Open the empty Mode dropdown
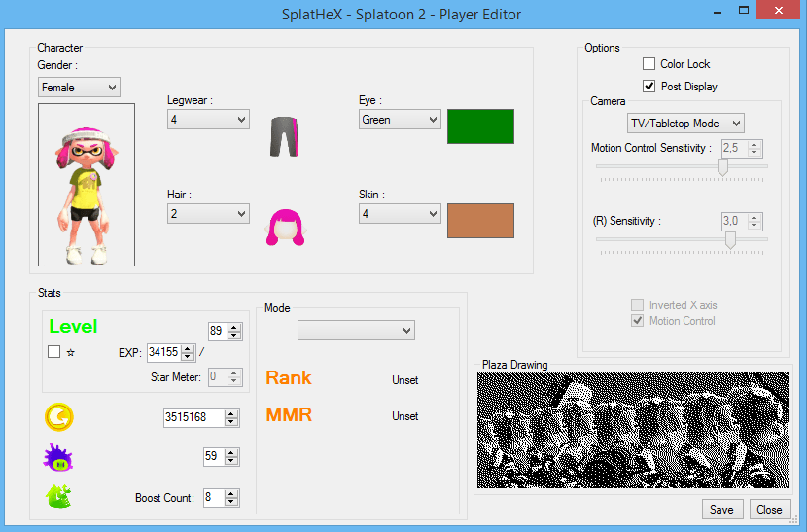Screen dimensions: 807x532 pos(356,330)
